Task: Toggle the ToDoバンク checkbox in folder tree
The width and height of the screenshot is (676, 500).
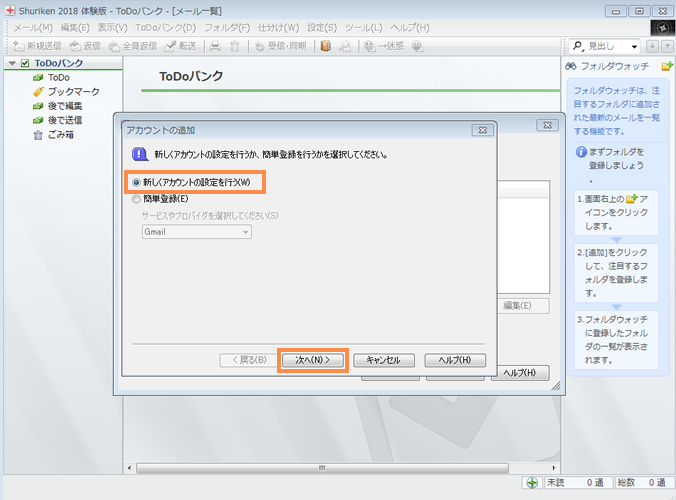Action: pyautogui.click(x=25, y=64)
